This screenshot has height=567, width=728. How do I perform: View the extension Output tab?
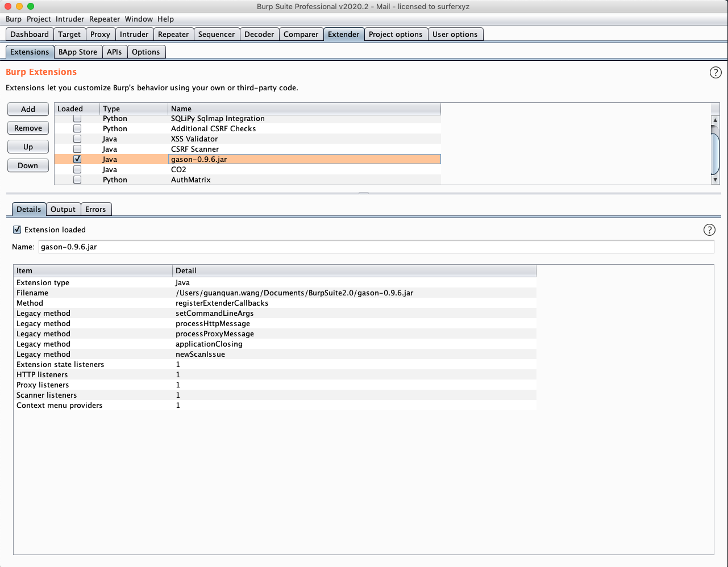coord(63,210)
